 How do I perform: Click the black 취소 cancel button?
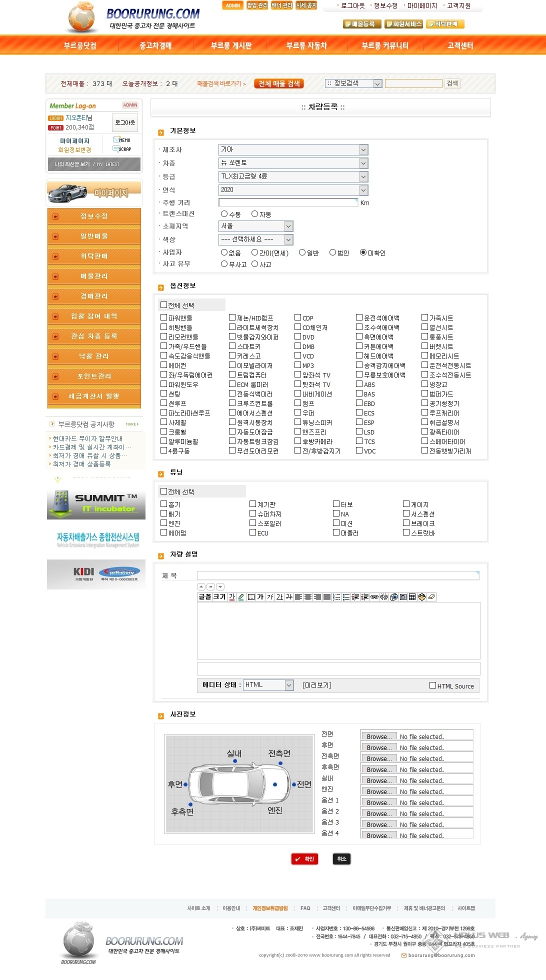pyautogui.click(x=341, y=859)
